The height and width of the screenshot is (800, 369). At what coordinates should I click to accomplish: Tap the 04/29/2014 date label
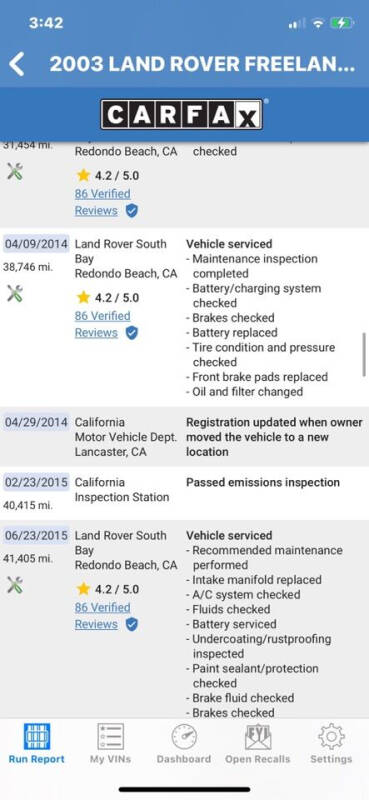click(36, 422)
